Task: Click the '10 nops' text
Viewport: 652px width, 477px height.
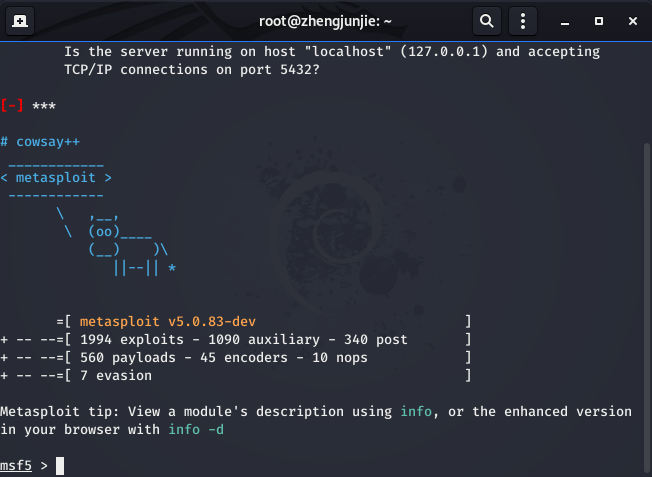Action: point(340,358)
